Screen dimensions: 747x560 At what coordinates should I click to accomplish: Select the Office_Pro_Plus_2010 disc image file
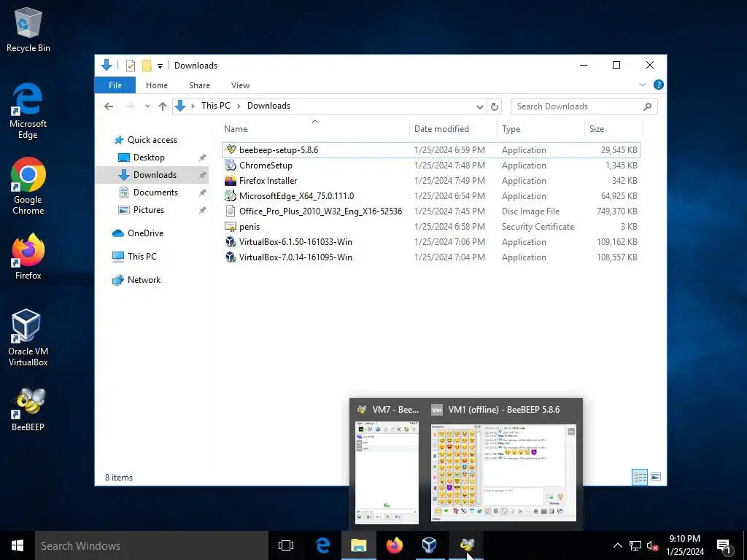(x=430, y=211)
